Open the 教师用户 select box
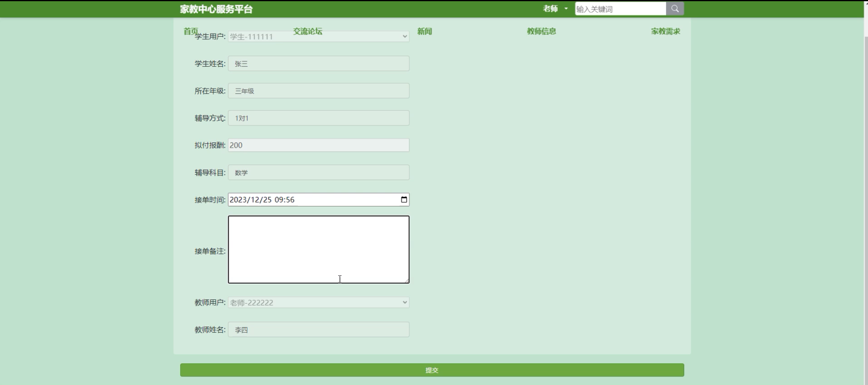This screenshot has height=385, width=868. pos(318,302)
